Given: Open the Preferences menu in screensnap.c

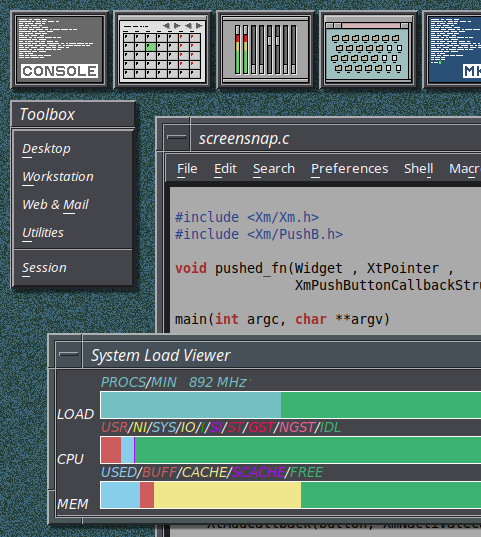Looking at the screenshot, I should click(x=349, y=169).
